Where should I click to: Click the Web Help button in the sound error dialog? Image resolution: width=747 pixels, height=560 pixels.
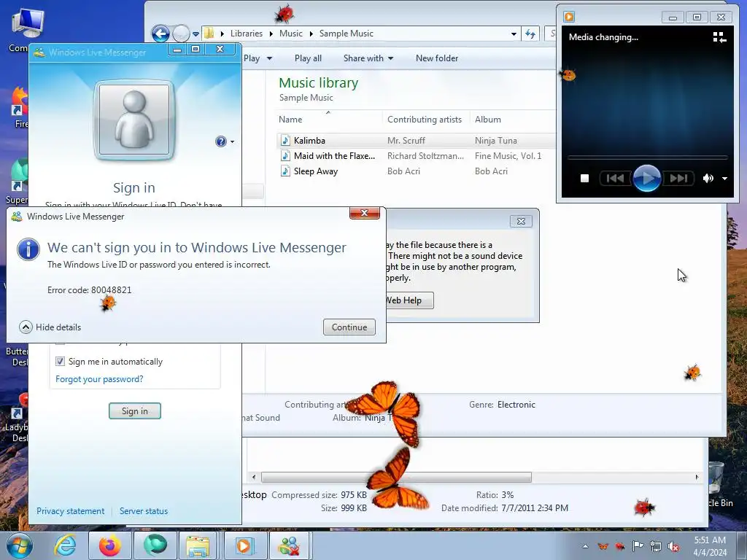(409, 300)
